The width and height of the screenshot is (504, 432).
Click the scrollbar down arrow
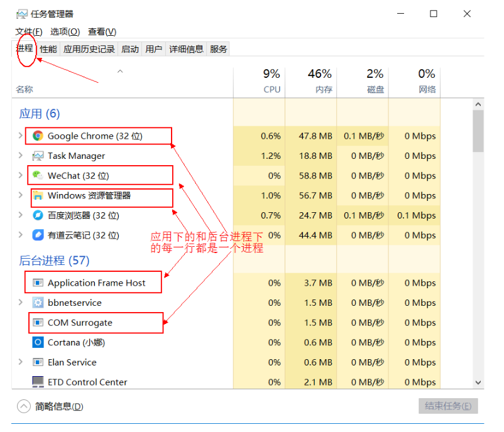[x=478, y=382]
